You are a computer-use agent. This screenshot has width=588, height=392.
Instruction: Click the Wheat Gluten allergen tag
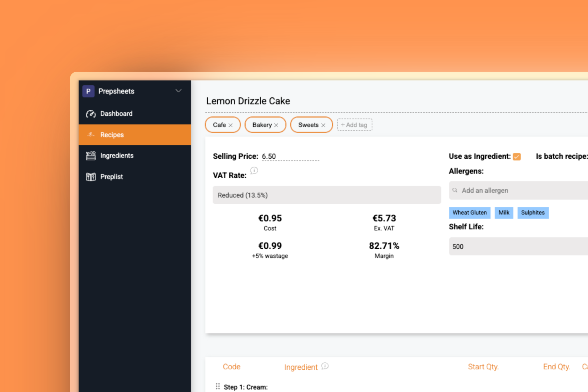[x=470, y=213]
